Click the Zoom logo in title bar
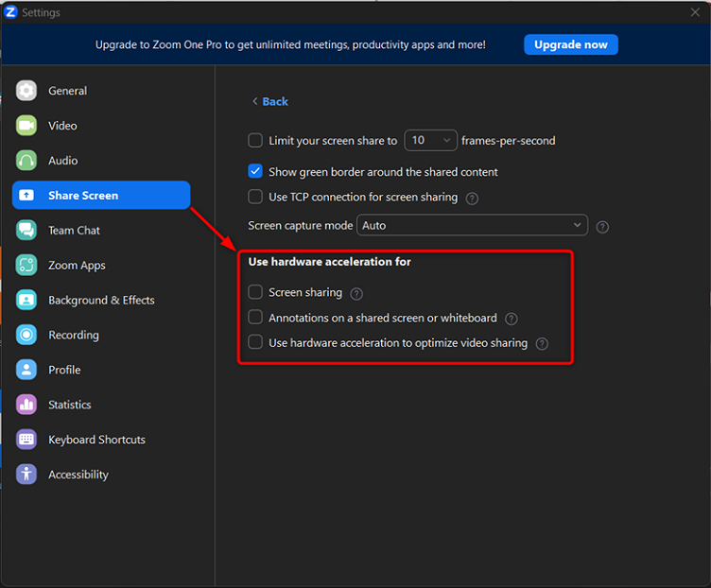The width and height of the screenshot is (711, 588). (10, 12)
